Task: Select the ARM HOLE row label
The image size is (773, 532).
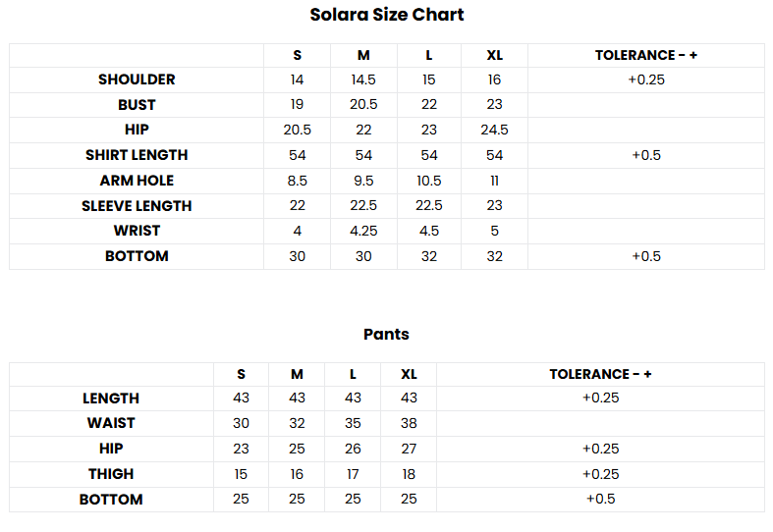Action: tap(137, 181)
